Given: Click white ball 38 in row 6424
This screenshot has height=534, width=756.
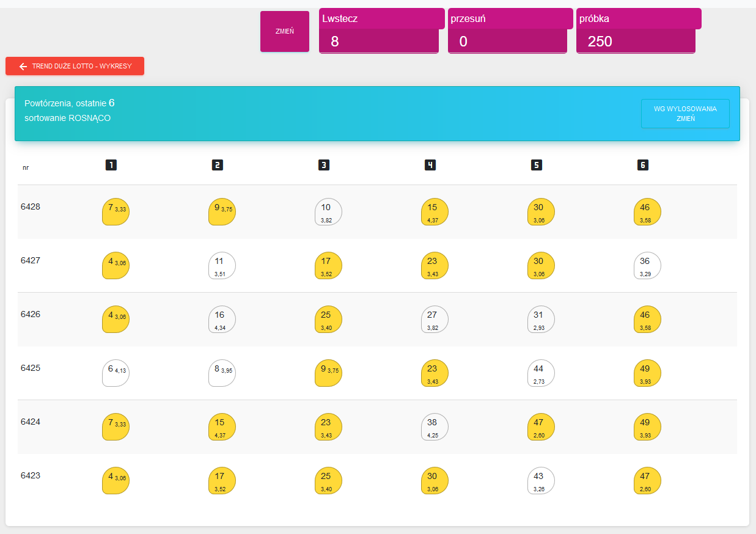Looking at the screenshot, I should tap(435, 426).
